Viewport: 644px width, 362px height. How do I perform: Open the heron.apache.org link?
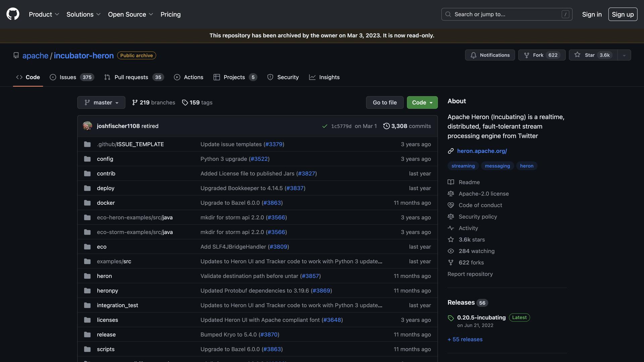(482, 151)
